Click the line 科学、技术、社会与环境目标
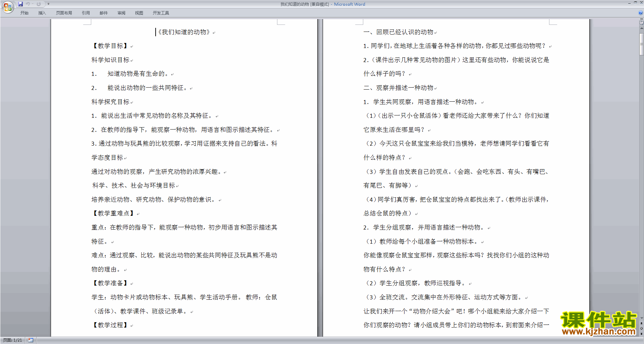Viewport: 644px width, 344px height. pyautogui.click(x=133, y=186)
